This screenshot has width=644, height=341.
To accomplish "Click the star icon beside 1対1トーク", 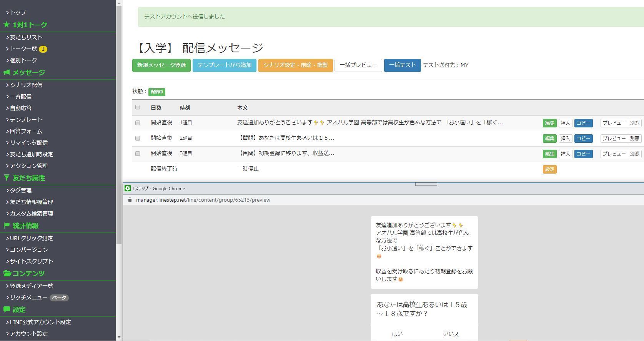I will [x=7, y=25].
